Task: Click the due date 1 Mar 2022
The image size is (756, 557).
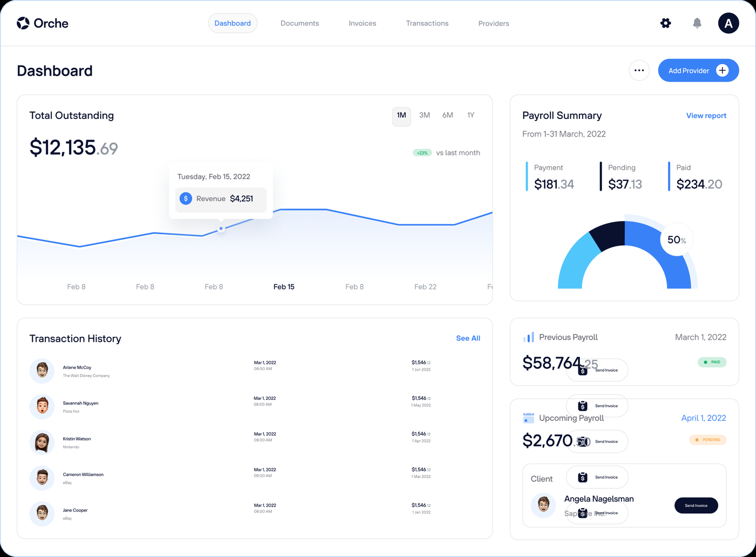Action: pos(421,477)
